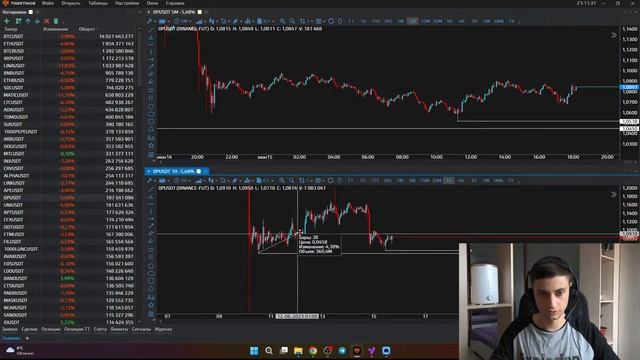The width and height of the screenshot is (640, 360).
Task: Add new workspace with plus next to Главное
Action: tap(27, 338)
